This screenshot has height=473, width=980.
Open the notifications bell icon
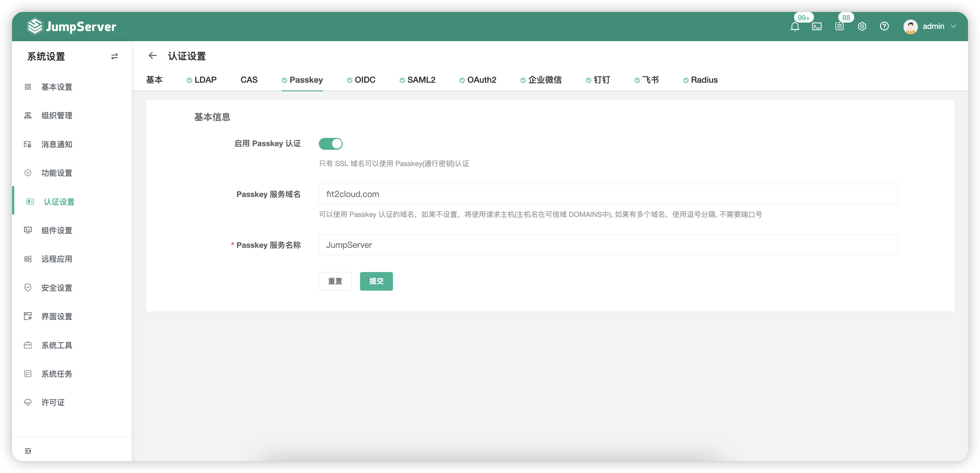point(795,27)
